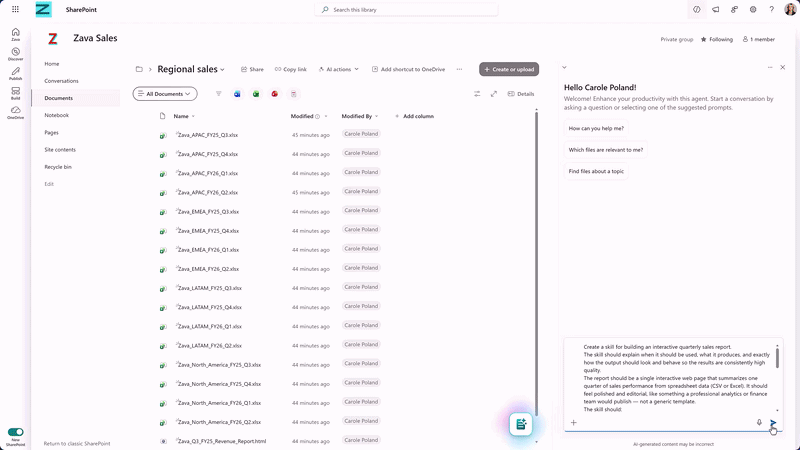The image size is (800, 450).
Task: Open the settings gear icon
Action: [x=753, y=9]
